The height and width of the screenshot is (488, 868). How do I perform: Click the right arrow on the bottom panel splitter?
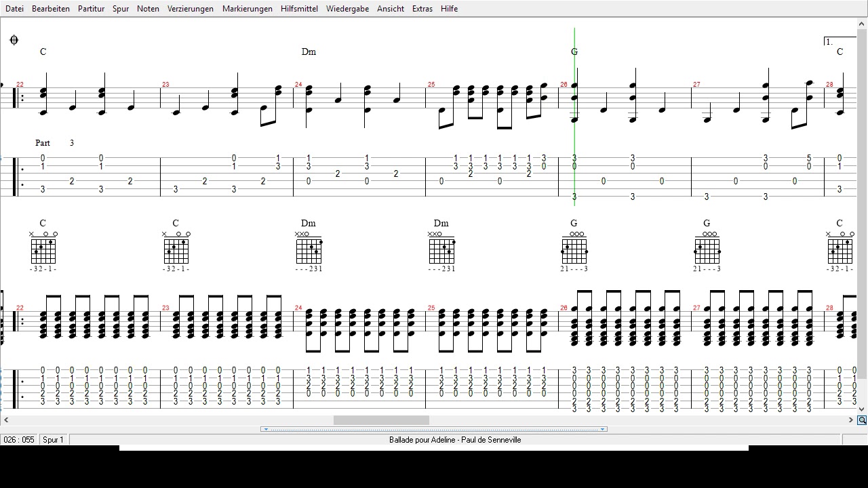coord(602,429)
